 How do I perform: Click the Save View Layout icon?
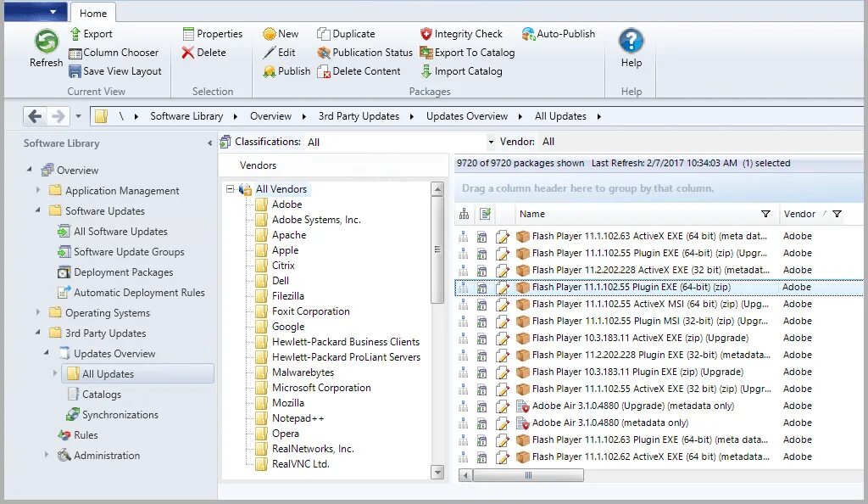pyautogui.click(x=75, y=71)
